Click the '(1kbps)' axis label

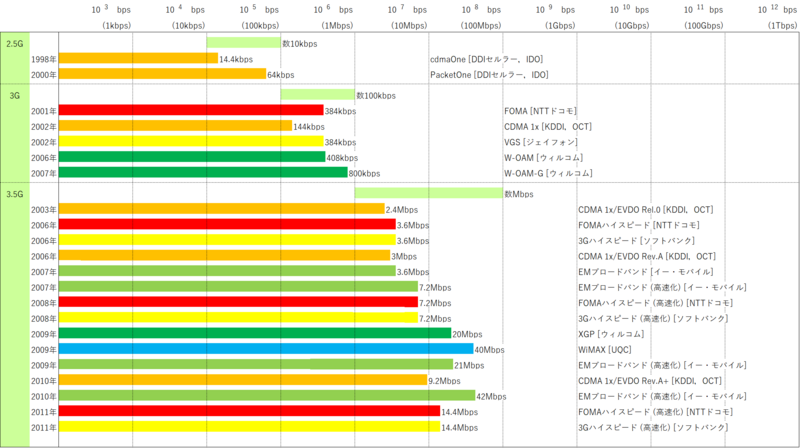pos(117,26)
